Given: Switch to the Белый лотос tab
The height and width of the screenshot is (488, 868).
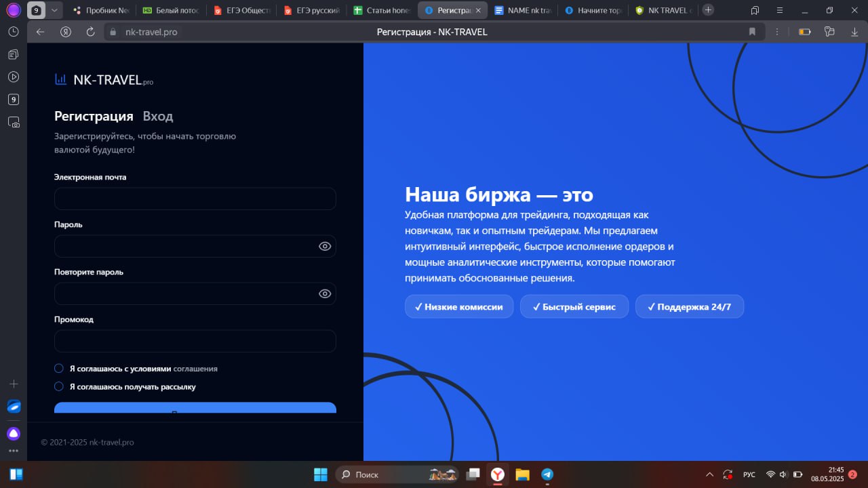Looking at the screenshot, I should 171,10.
